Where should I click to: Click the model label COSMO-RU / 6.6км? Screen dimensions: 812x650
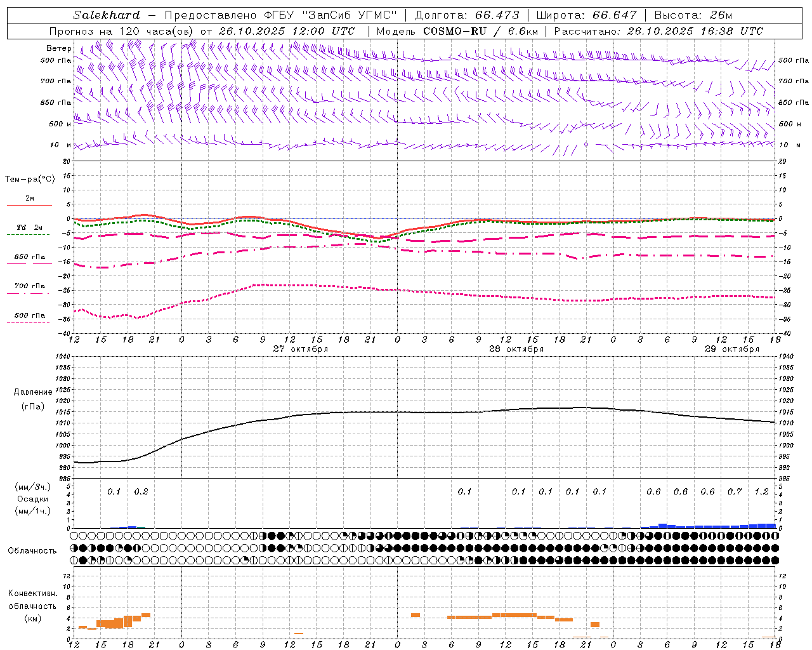click(481, 31)
